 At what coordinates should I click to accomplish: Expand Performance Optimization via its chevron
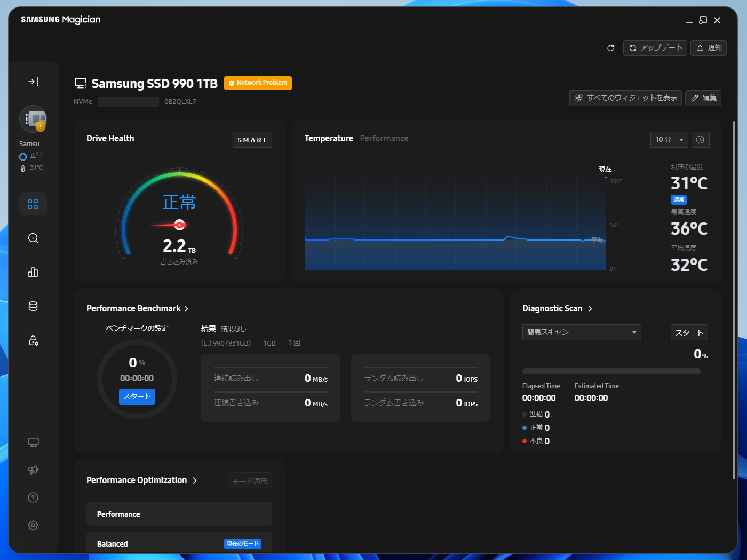[x=195, y=481]
